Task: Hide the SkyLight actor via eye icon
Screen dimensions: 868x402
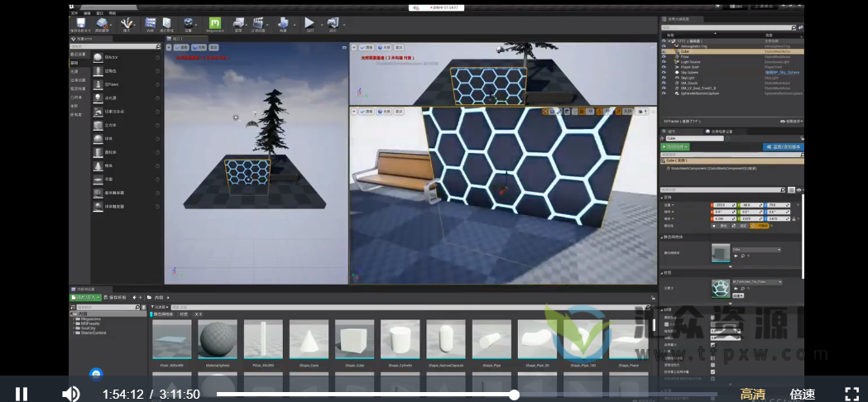Action: [664, 79]
